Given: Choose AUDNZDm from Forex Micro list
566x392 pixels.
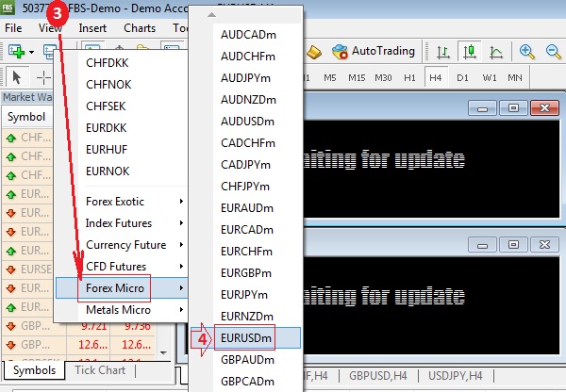Looking at the screenshot, I should click(245, 100).
